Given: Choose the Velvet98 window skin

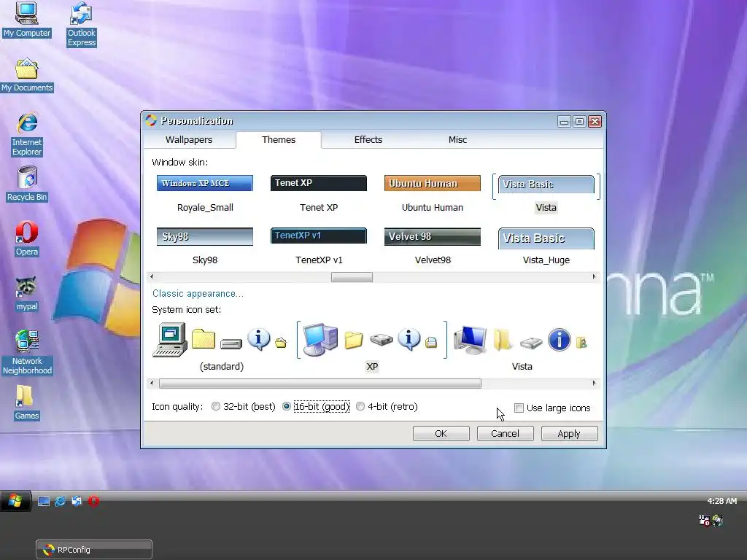Looking at the screenshot, I should 433,246.
